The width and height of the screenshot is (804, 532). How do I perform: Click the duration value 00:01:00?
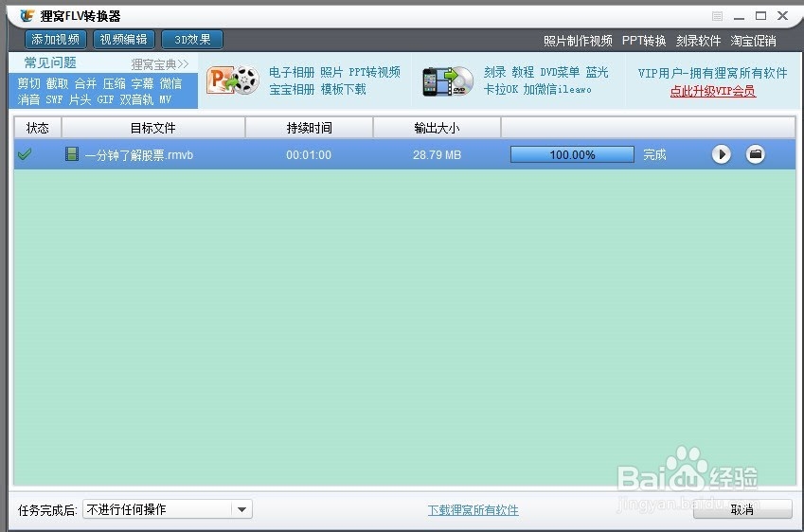click(309, 155)
